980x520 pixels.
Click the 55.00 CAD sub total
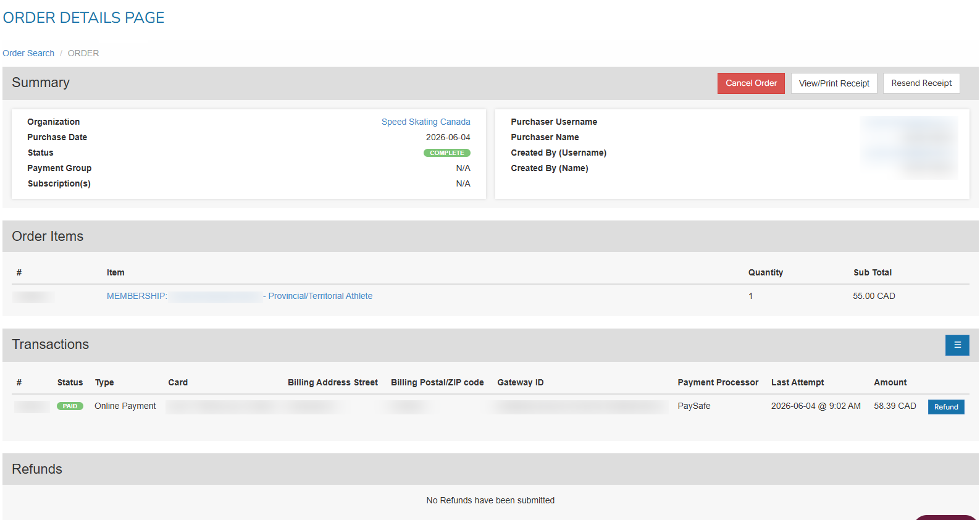pyautogui.click(x=874, y=296)
